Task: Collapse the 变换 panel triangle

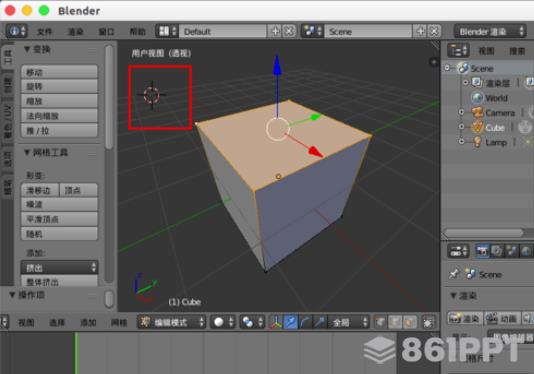Action: tap(27, 50)
